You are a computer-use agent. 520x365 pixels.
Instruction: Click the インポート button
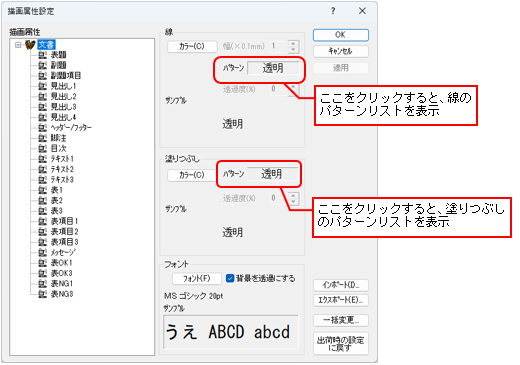(x=341, y=285)
